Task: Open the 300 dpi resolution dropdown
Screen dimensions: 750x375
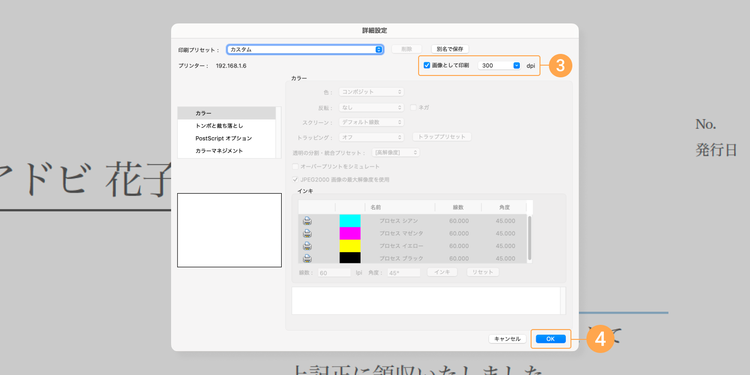Action: coord(499,66)
